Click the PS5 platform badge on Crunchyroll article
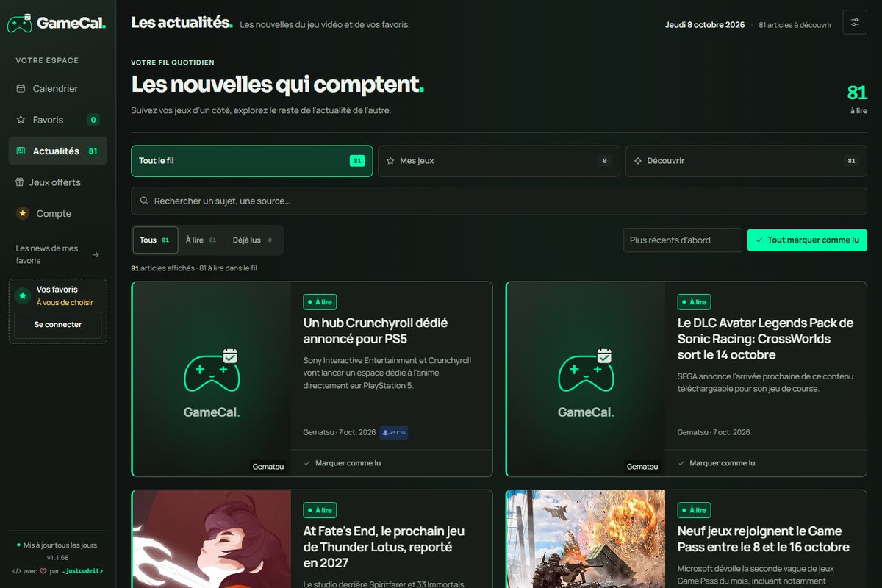The width and height of the screenshot is (882, 588). coord(393,432)
